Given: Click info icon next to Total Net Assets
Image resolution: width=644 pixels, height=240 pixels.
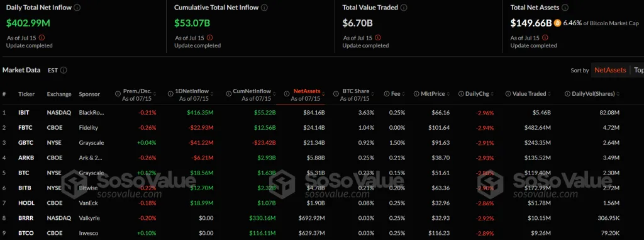Looking at the screenshot, I should (565, 8).
